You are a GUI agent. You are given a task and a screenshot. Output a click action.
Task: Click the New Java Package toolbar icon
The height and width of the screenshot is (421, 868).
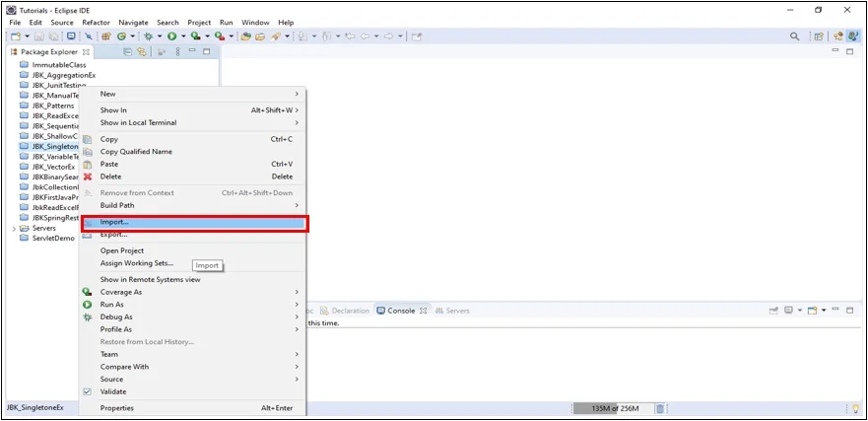click(x=106, y=36)
